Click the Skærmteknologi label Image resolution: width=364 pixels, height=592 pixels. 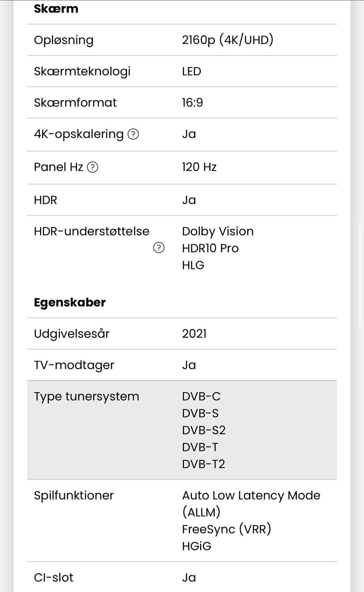coord(82,71)
